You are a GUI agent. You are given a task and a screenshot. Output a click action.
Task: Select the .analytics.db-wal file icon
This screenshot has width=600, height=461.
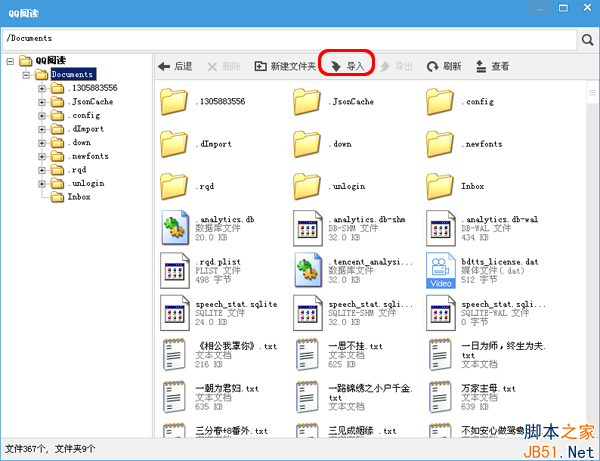pyautogui.click(x=440, y=228)
